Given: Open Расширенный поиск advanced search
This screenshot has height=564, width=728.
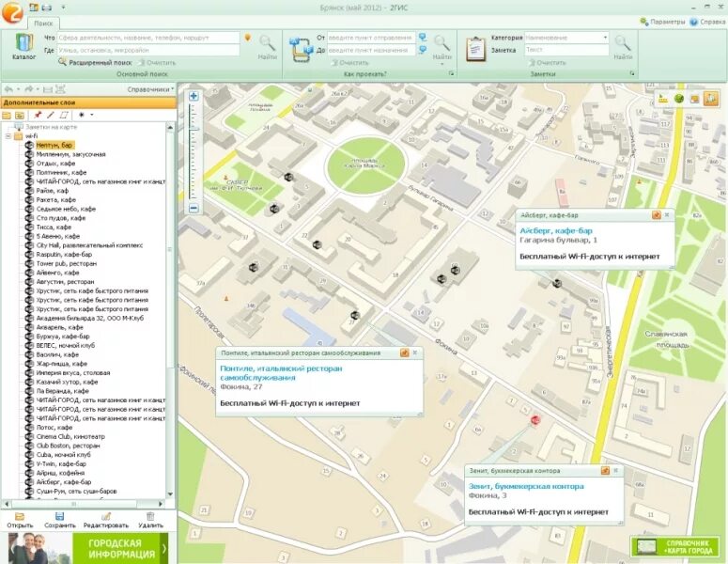Looking at the screenshot, I should [95, 62].
